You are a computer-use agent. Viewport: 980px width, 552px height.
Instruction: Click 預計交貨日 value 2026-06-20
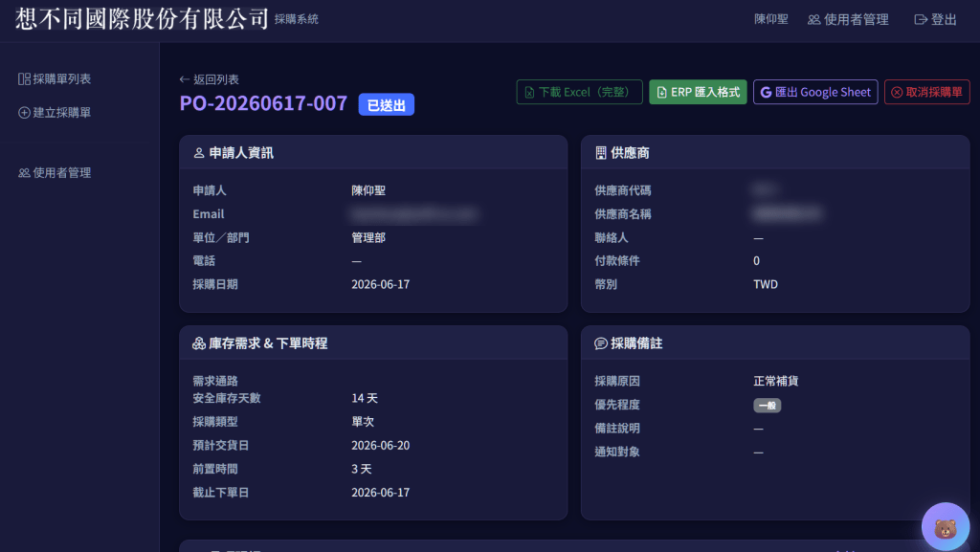point(381,445)
